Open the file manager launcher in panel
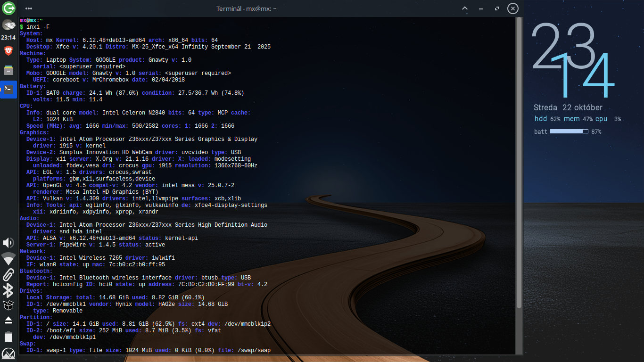This screenshot has width=644, height=362. click(8, 70)
